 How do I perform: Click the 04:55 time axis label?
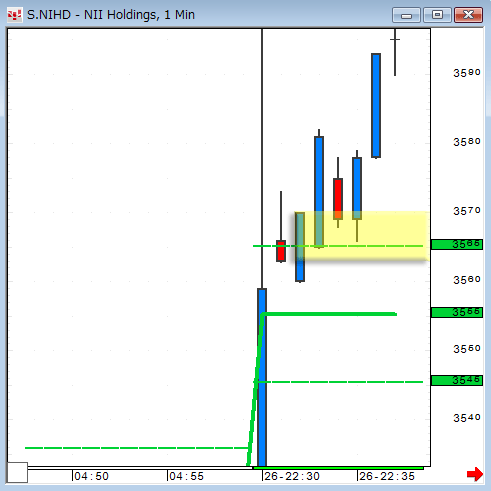(186, 476)
